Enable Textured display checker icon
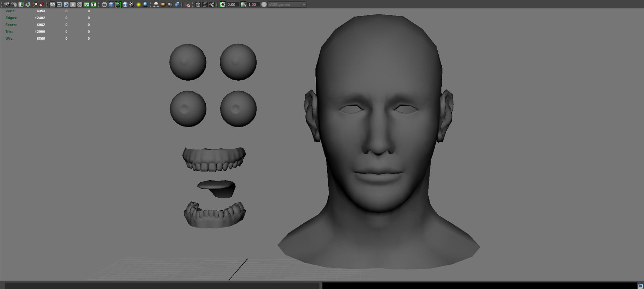The width and height of the screenshot is (644, 289). pos(132,4)
